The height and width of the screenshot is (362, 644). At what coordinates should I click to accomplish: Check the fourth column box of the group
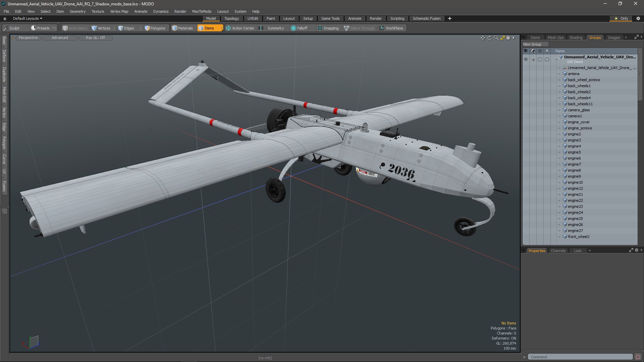[547, 59]
